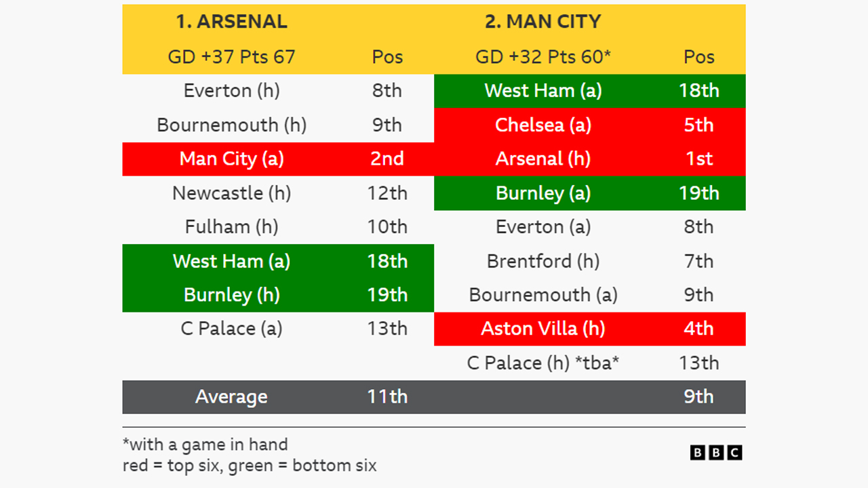Select the green Burnley (a) fixture

542,193
